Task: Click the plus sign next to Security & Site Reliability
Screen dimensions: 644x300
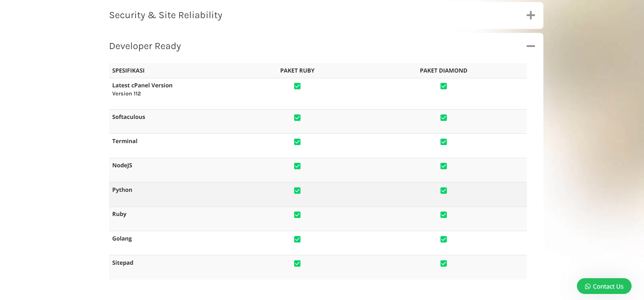Action: [531, 15]
